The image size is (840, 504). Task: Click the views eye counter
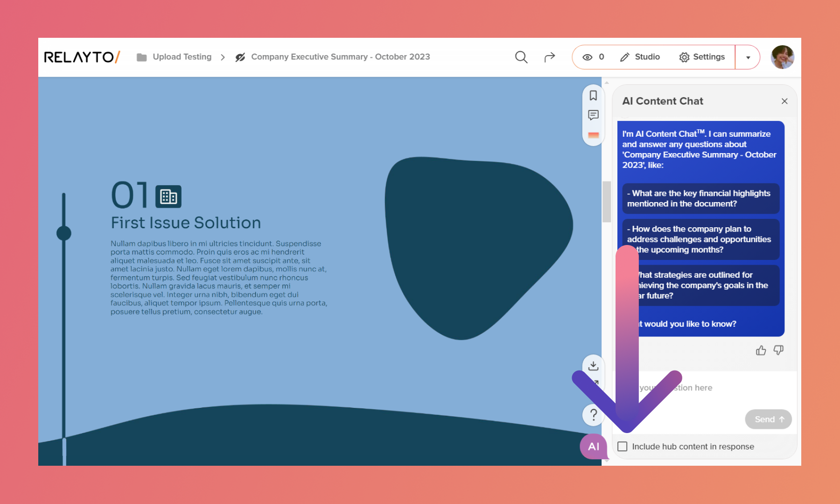coord(593,57)
